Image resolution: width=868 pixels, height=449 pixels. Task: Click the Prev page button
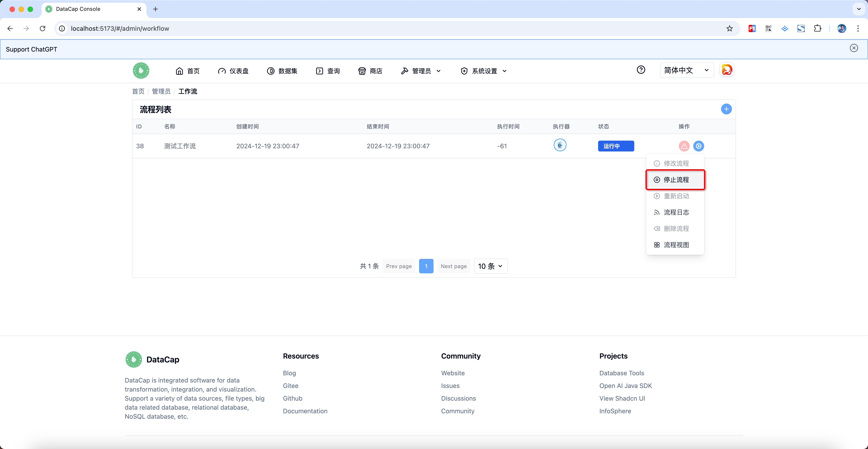coord(399,266)
